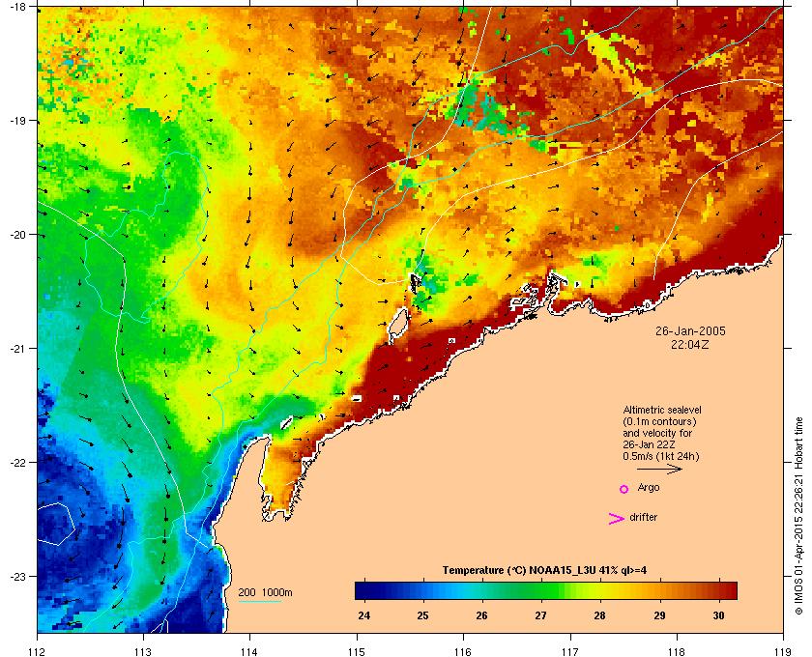Click colorbar tick label 28
812x657 pixels.
[599, 615]
